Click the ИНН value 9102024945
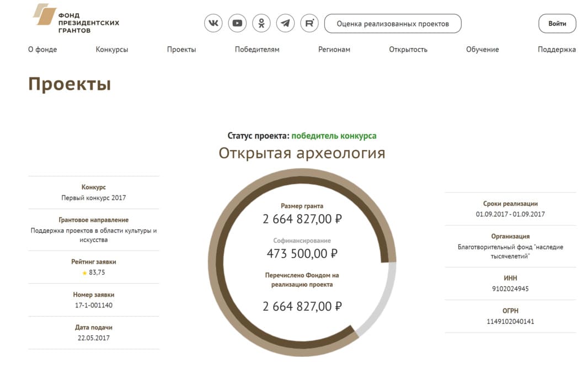 tap(510, 289)
